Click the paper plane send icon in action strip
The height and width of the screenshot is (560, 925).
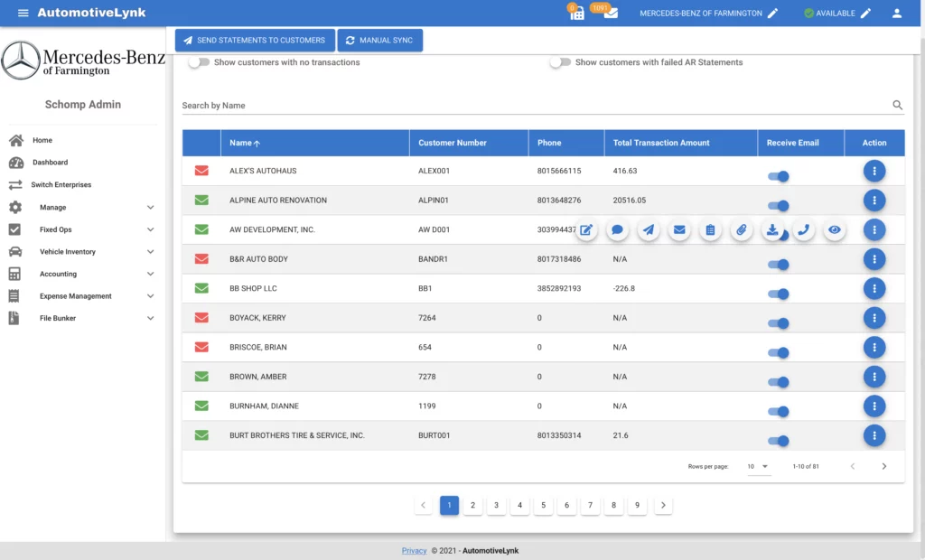[649, 230]
